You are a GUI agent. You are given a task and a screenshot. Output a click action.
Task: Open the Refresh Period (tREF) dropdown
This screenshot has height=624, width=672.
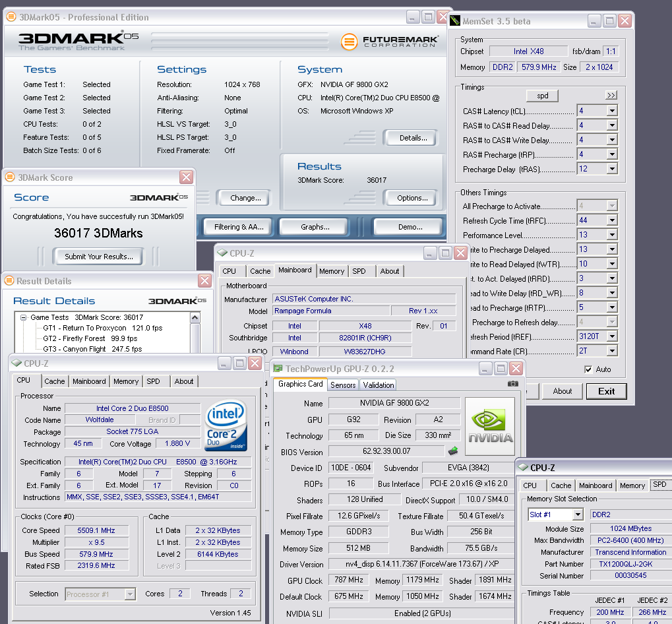point(611,336)
